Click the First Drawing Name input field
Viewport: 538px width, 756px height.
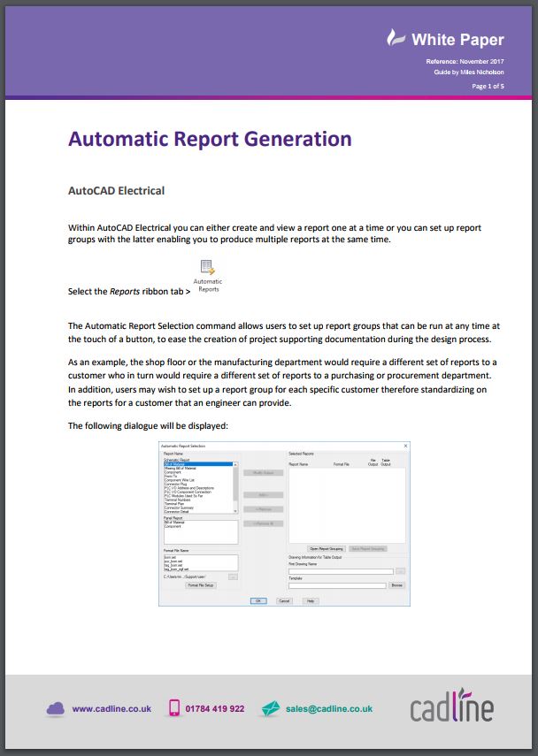click(x=342, y=571)
